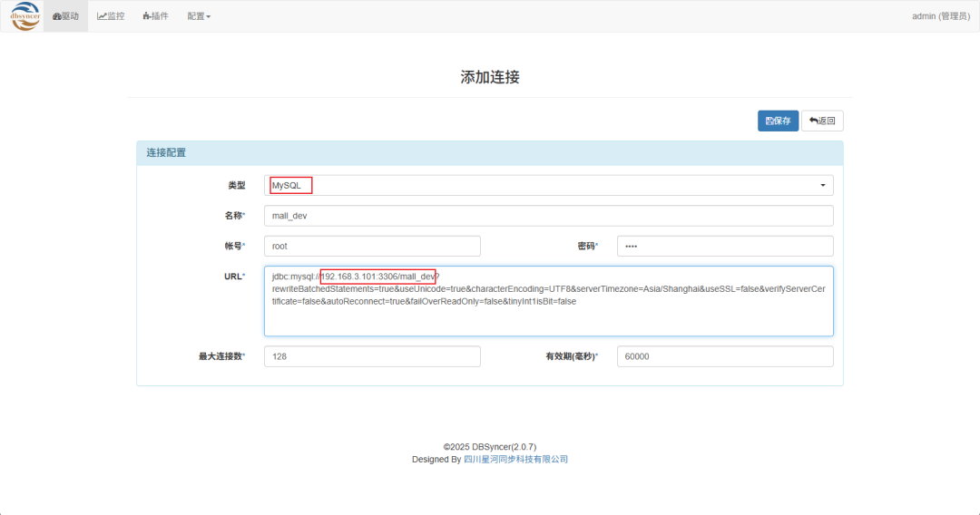This screenshot has width=980, height=515.
Task: Focus the 最大连接数 field showing 128
Action: point(372,356)
